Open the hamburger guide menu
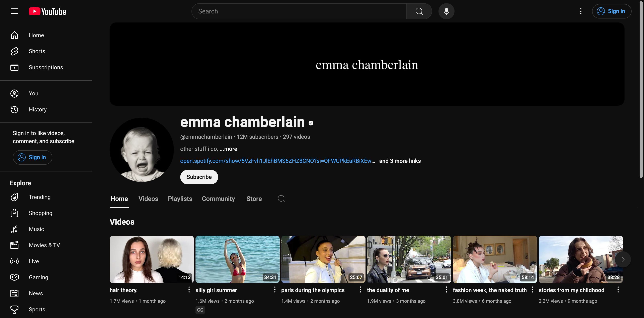Screen dimensions: 644x318 coord(14,11)
